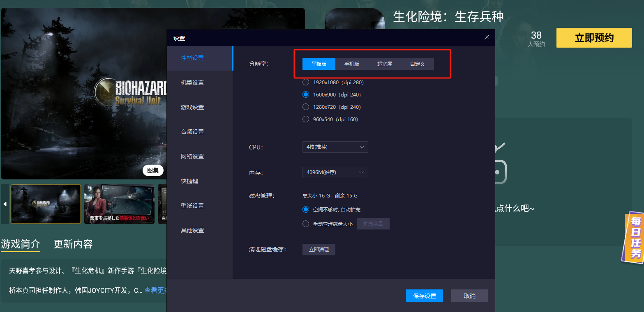Select the 手机版 resolution tab

point(352,64)
